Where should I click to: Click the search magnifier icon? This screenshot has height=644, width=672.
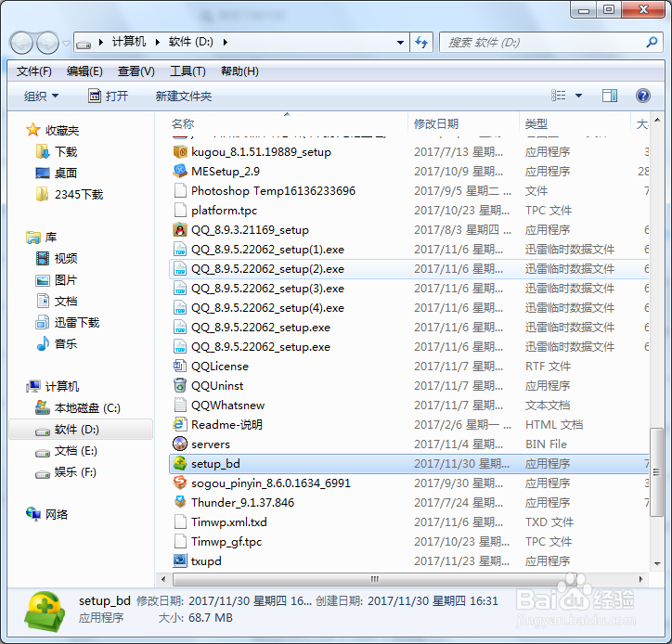(652, 42)
